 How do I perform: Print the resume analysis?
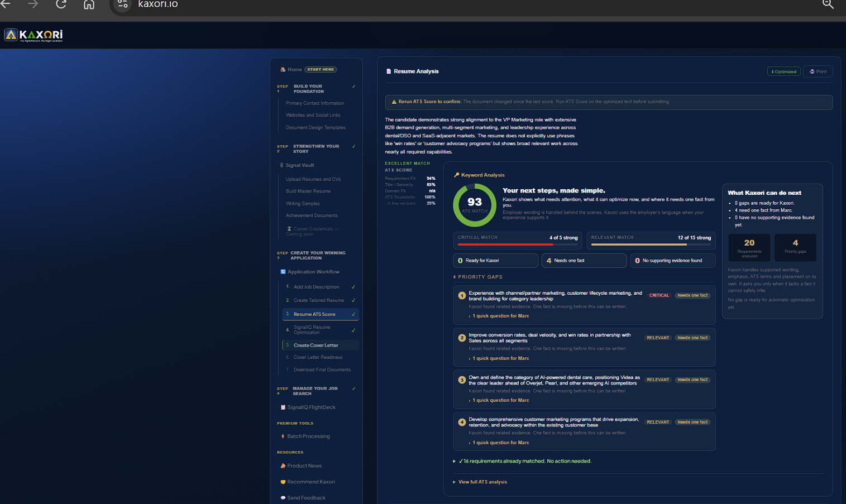click(818, 71)
